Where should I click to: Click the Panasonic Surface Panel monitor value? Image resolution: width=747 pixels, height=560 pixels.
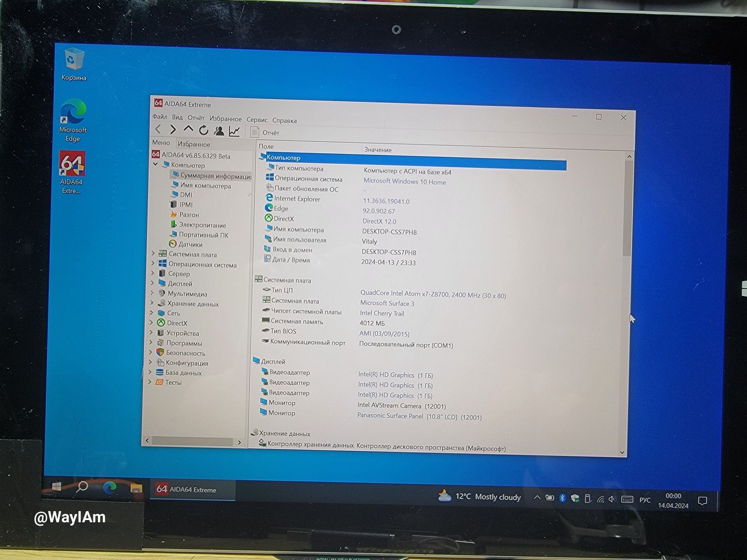pyautogui.click(x=419, y=417)
